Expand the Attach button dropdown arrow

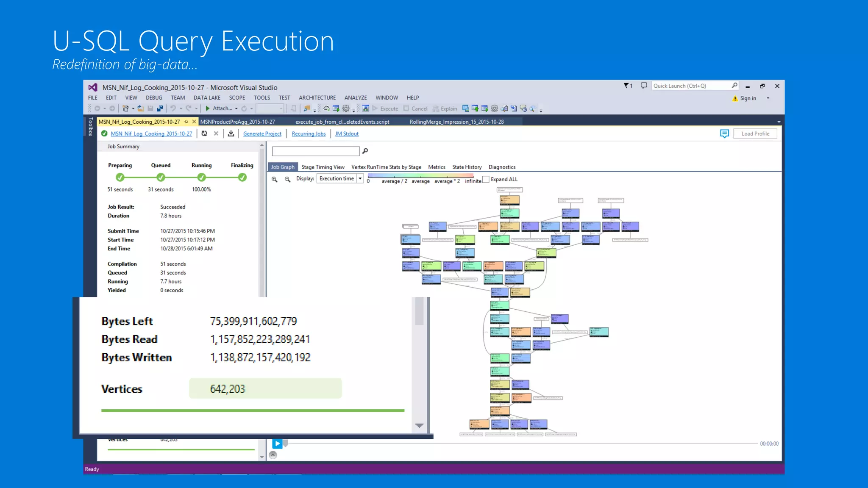point(236,108)
